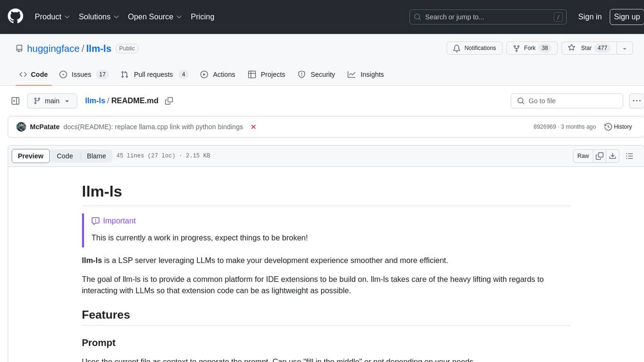Open the GitHub homepage logo
Screen dimensions: 644x362
pos(15,17)
